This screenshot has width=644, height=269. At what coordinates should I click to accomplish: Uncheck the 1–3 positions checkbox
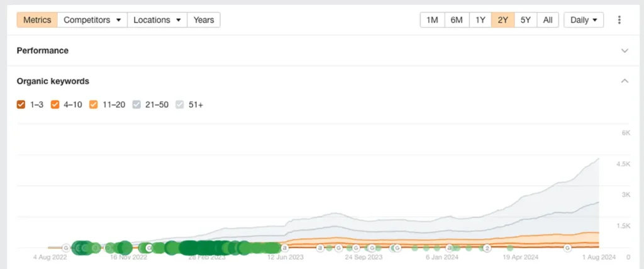(x=21, y=105)
